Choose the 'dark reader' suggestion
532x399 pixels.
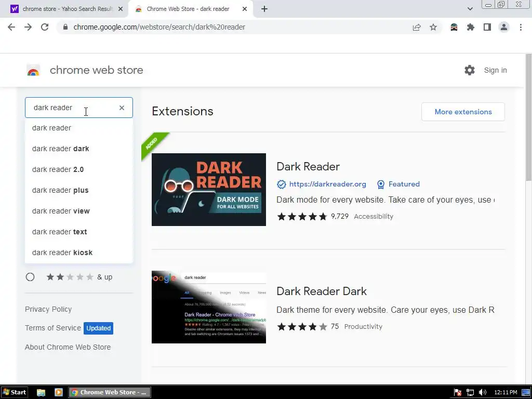pos(79,128)
